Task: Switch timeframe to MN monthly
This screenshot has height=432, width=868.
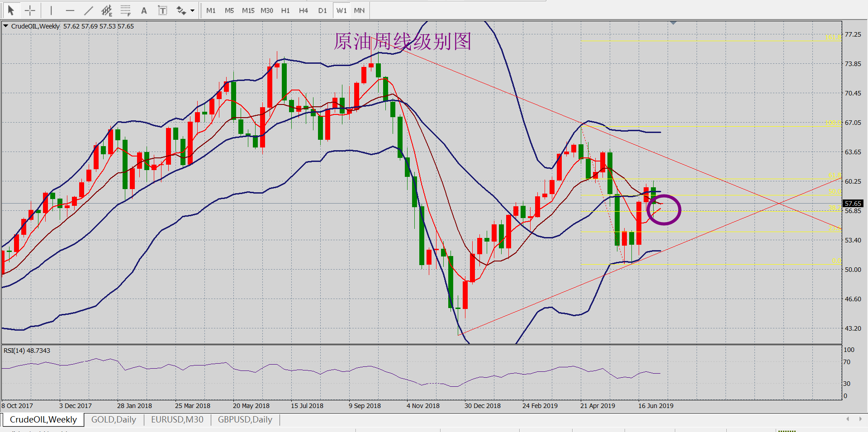Action: (x=360, y=10)
